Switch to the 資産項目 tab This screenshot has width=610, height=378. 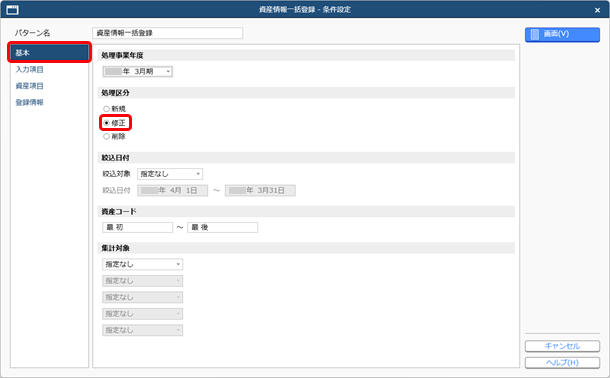[30, 86]
